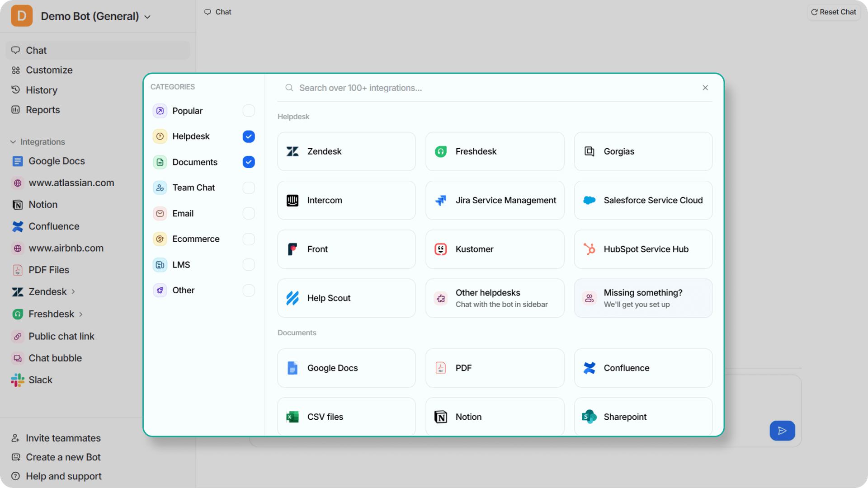868x488 pixels.
Task: Click the PDF file icon in the modal
Action: click(441, 368)
